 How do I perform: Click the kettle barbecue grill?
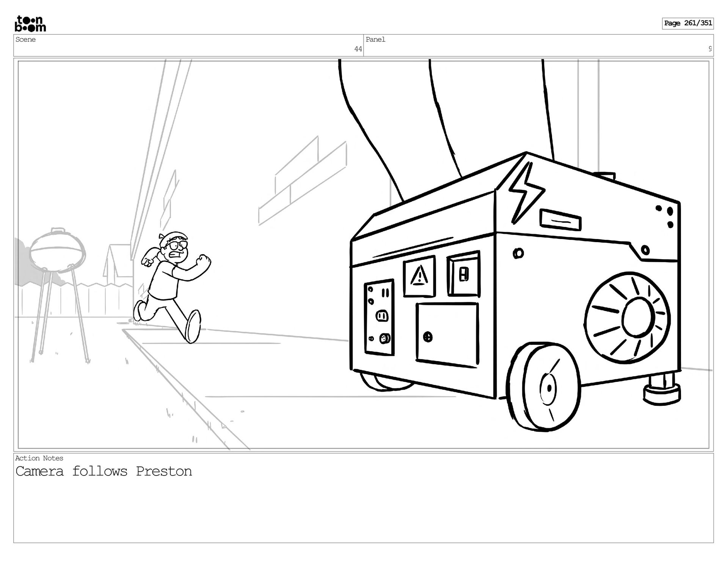coord(58,254)
